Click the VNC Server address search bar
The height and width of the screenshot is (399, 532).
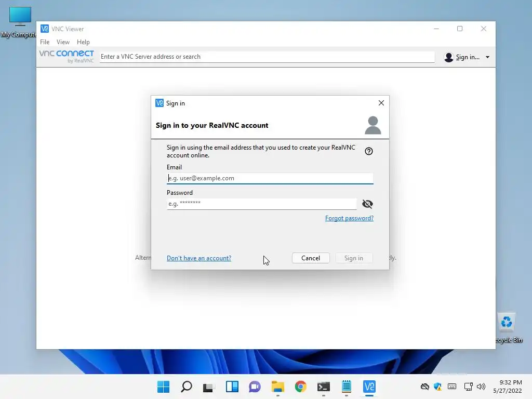267,57
